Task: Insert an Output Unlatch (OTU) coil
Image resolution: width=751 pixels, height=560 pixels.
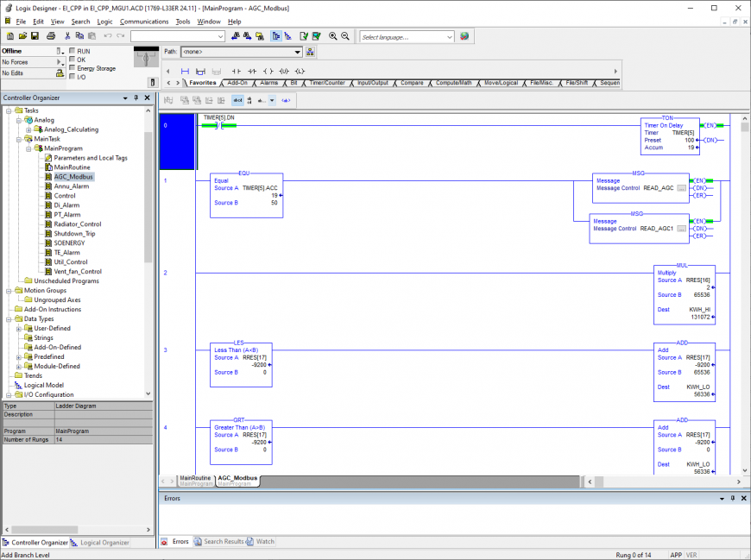Action: [284, 72]
